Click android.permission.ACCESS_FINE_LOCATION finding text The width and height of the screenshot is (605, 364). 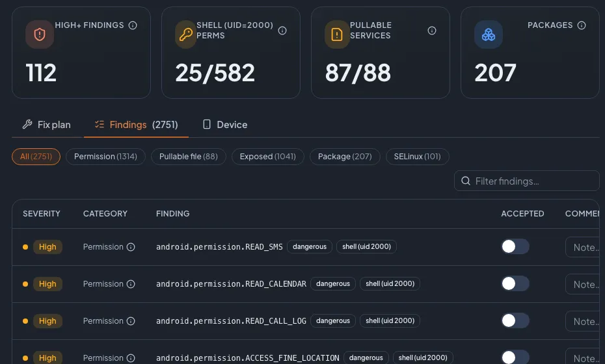tap(247, 358)
